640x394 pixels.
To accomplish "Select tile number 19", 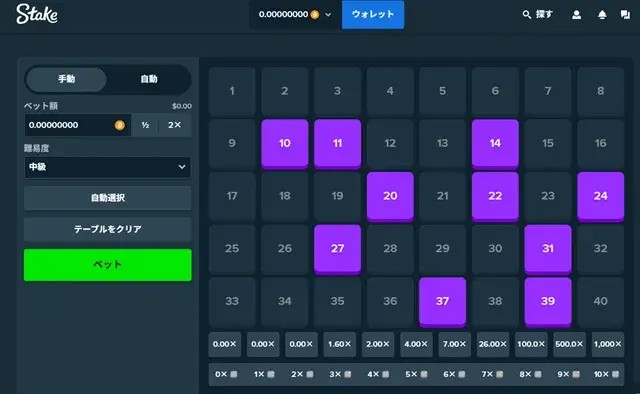I will click(x=337, y=196).
